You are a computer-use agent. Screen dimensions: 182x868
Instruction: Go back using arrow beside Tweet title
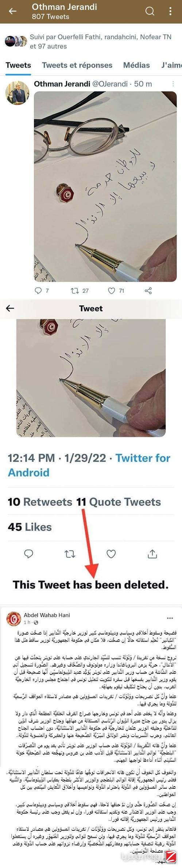coord(10,308)
